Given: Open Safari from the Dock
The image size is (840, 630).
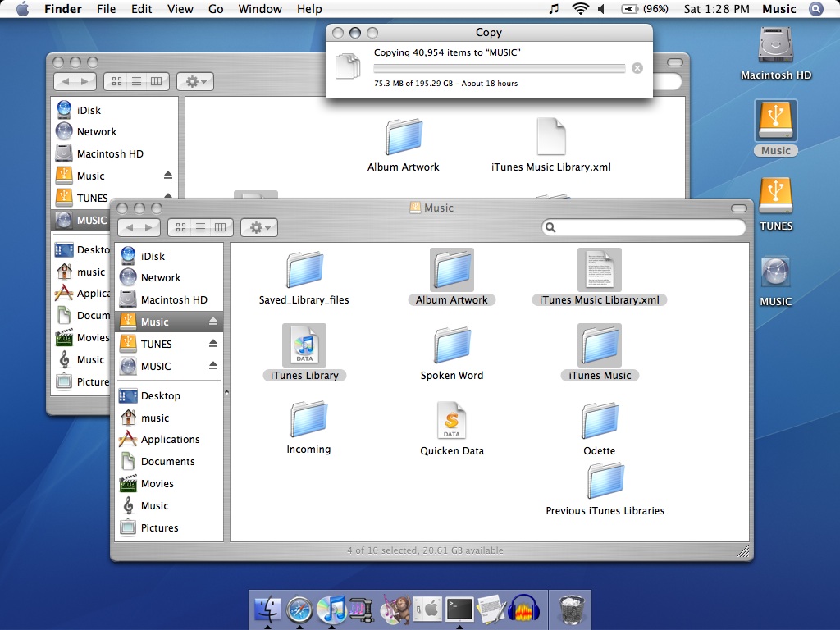Looking at the screenshot, I should pyautogui.click(x=299, y=609).
